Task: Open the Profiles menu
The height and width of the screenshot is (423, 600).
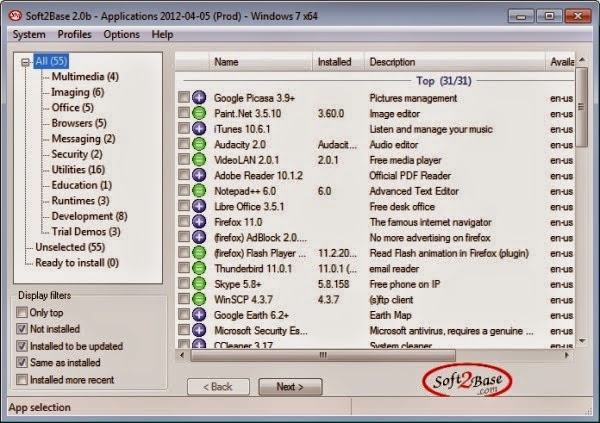Action: coord(75,34)
